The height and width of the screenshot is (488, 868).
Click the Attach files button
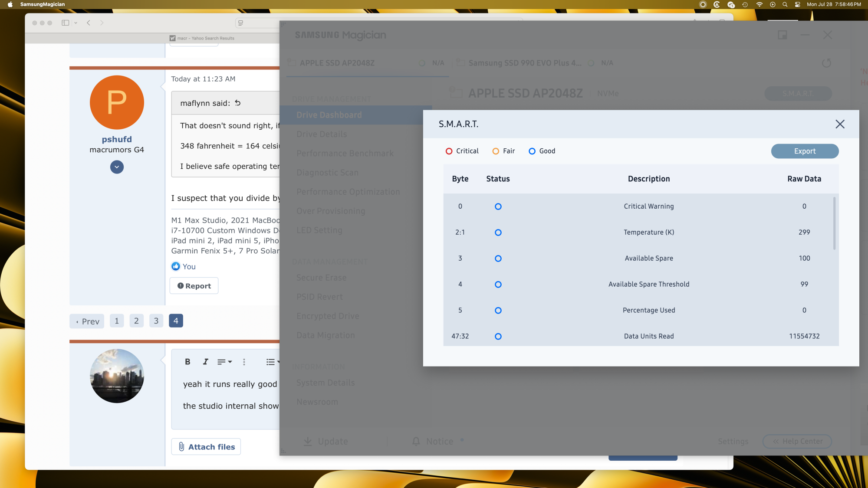206,447
